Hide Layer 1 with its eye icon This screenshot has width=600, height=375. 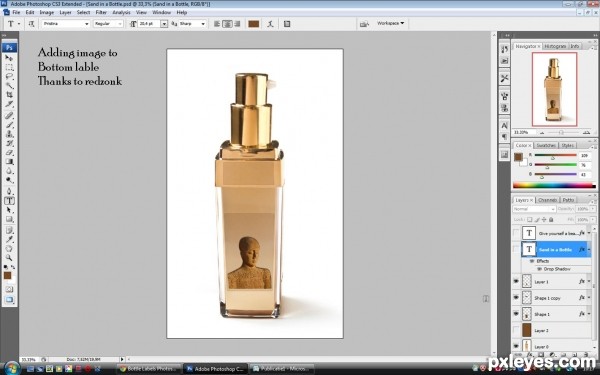[x=516, y=281]
